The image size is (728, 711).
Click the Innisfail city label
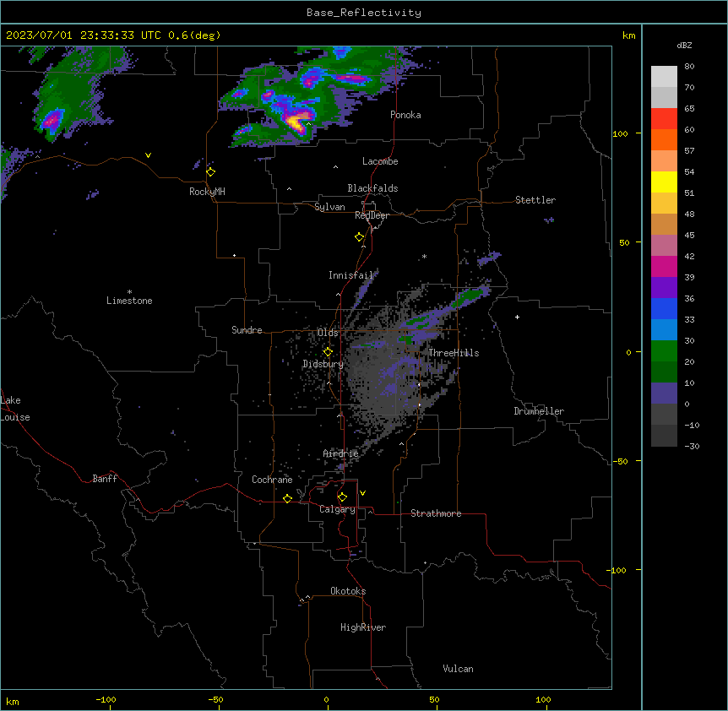[x=350, y=275]
